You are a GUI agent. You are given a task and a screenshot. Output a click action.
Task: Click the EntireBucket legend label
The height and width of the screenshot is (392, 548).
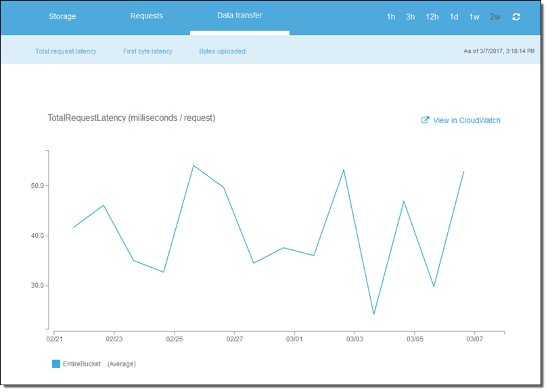82,364
